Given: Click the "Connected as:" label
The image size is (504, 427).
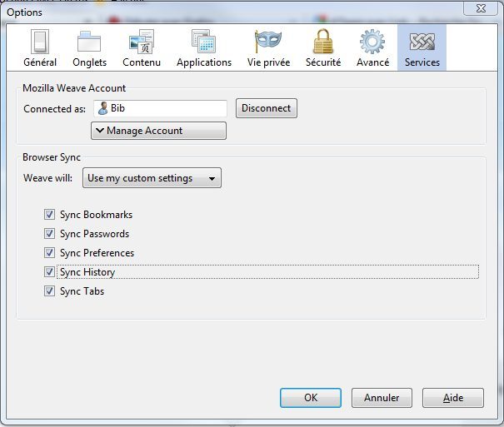Looking at the screenshot, I should point(55,109).
